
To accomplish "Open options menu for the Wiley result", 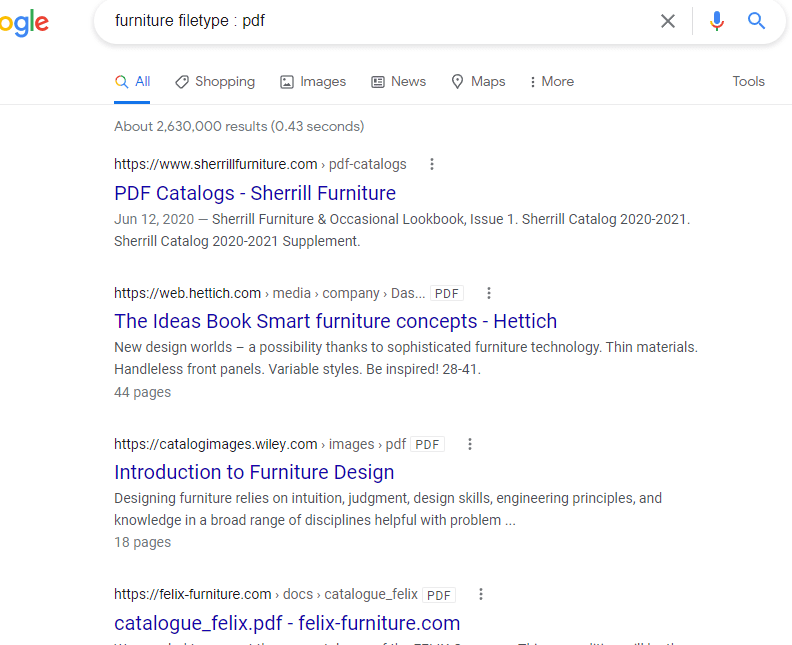I will click(470, 444).
